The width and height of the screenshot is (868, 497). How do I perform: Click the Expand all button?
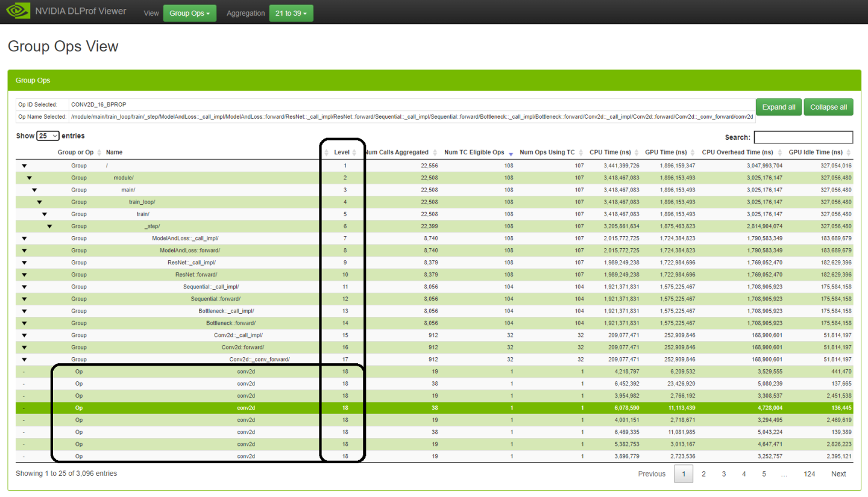point(778,107)
